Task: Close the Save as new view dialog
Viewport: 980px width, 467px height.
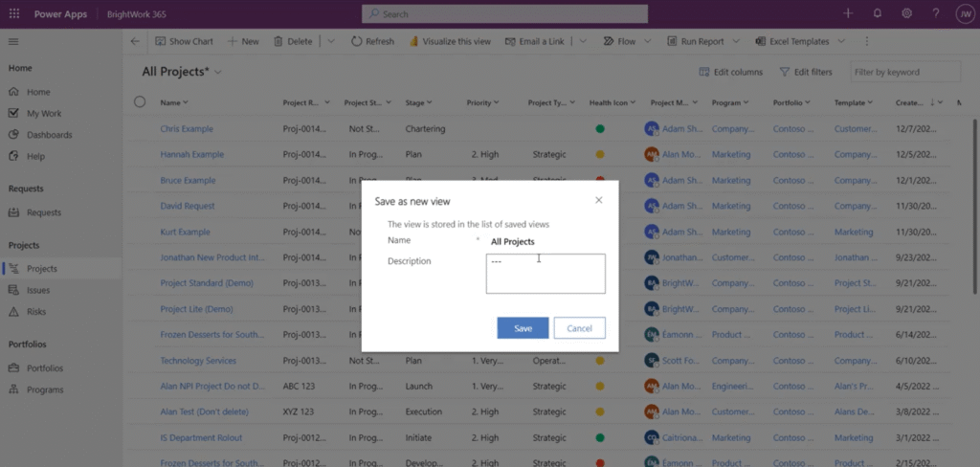Action: tap(599, 200)
